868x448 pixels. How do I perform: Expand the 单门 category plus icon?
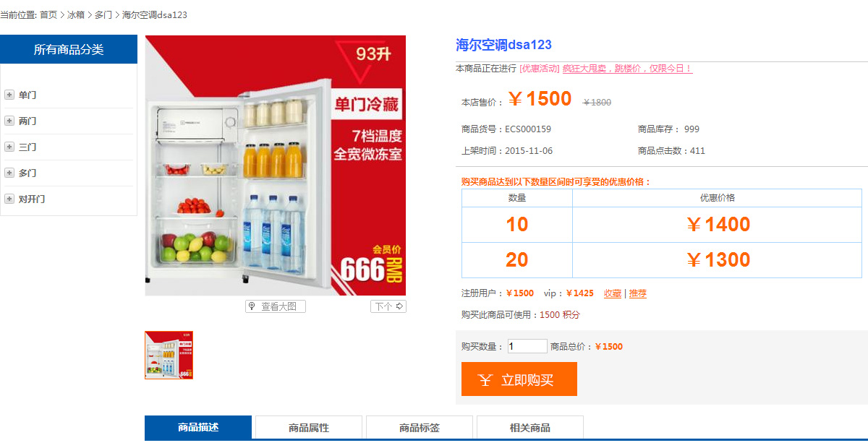click(9, 95)
